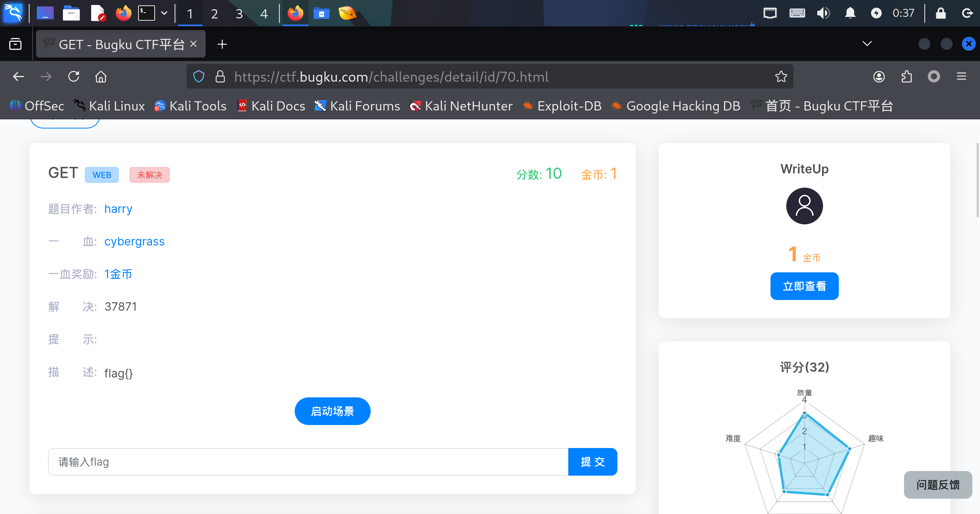Open first blood user cybergrass link
The height and width of the screenshot is (514, 980).
tap(134, 241)
